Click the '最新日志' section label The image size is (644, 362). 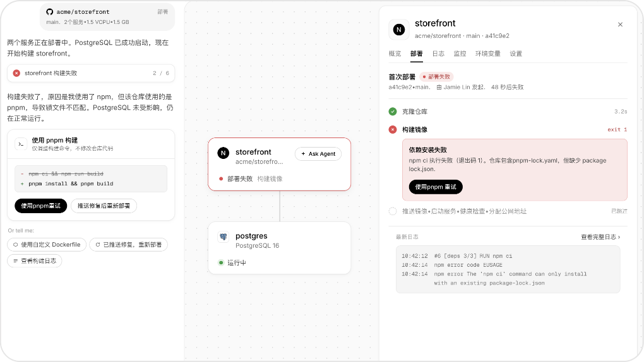pyautogui.click(x=407, y=237)
